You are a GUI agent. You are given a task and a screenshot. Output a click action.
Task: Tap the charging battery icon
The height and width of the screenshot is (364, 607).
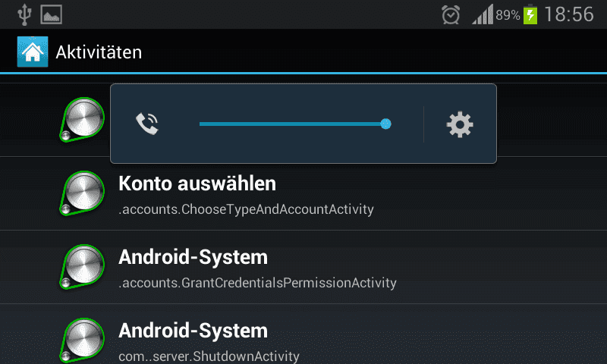click(530, 14)
